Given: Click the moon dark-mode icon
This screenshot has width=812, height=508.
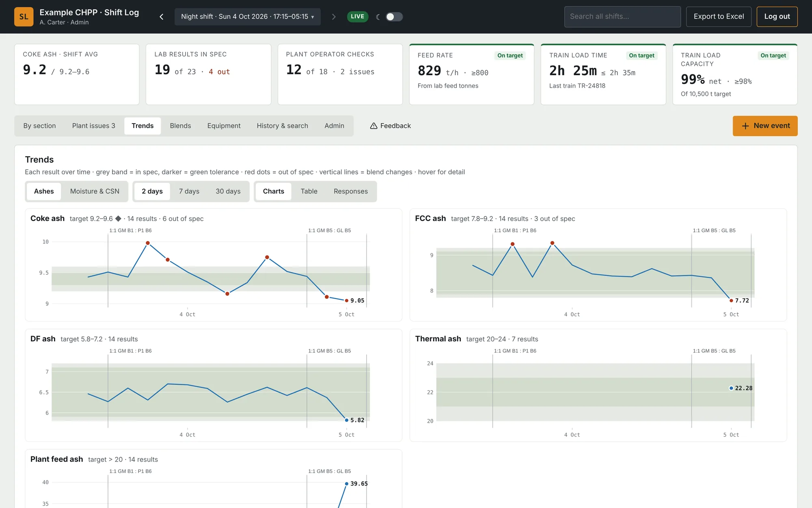Looking at the screenshot, I should pos(378,17).
